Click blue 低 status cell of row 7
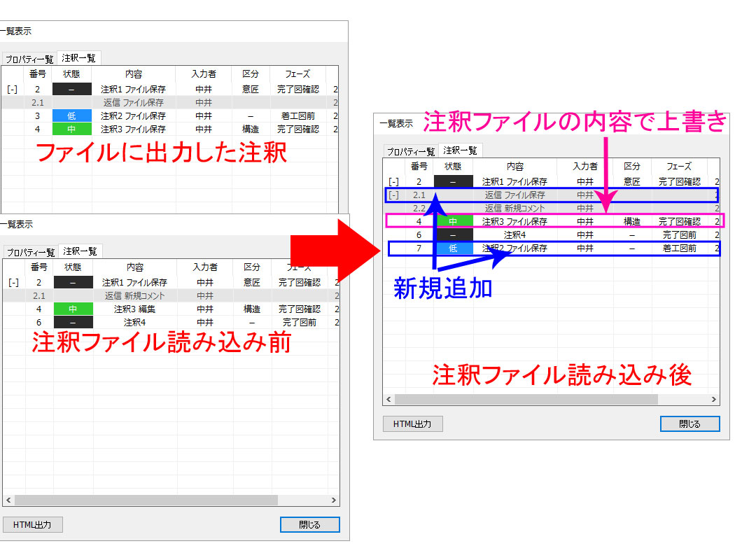735x560 pixels. (453, 248)
